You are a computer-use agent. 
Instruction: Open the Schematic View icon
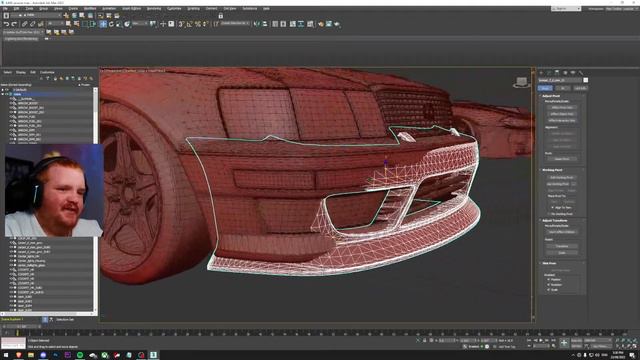(301, 24)
